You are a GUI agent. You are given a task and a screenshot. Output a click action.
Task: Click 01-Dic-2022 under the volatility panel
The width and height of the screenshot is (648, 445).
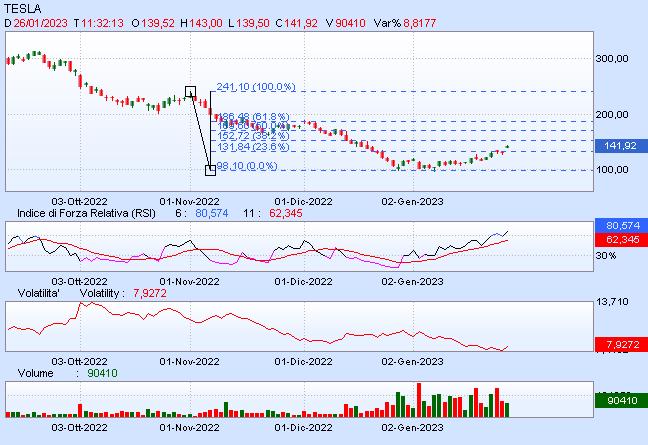(303, 362)
